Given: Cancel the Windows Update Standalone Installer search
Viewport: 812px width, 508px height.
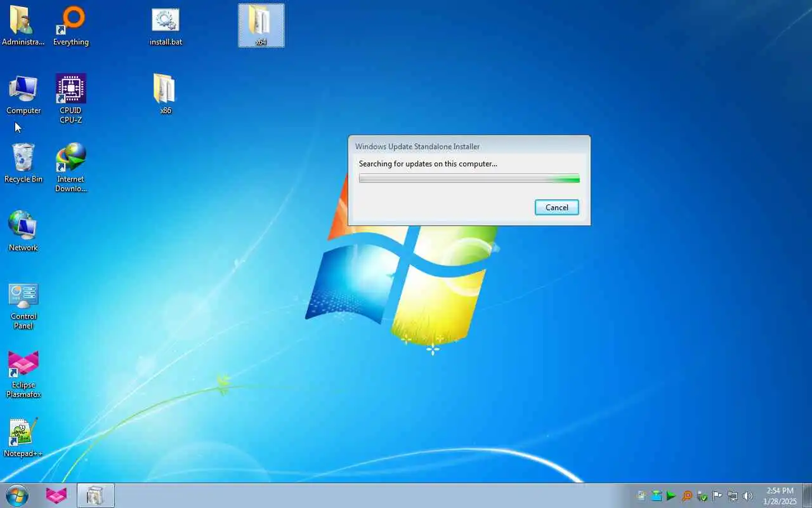Looking at the screenshot, I should tap(556, 208).
